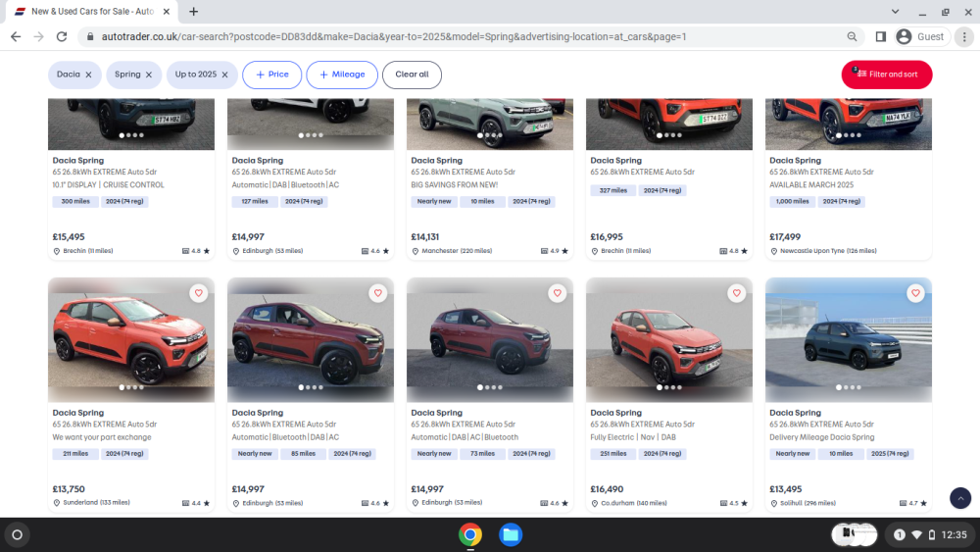The width and height of the screenshot is (980, 552).
Task: Click Solihull (296 miles) location
Action: (808, 503)
